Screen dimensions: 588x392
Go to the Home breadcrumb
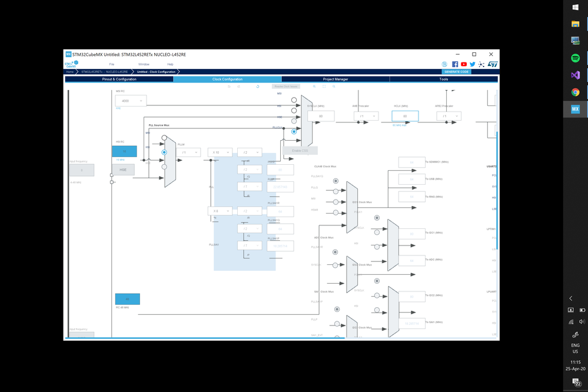tap(70, 72)
